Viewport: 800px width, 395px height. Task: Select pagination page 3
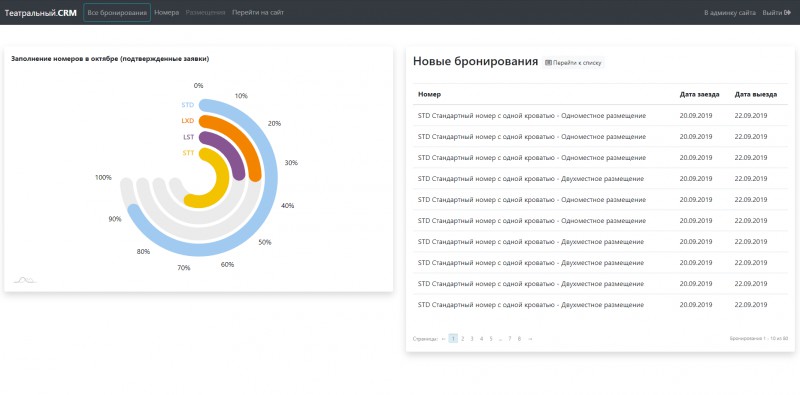pyautogui.click(x=472, y=338)
